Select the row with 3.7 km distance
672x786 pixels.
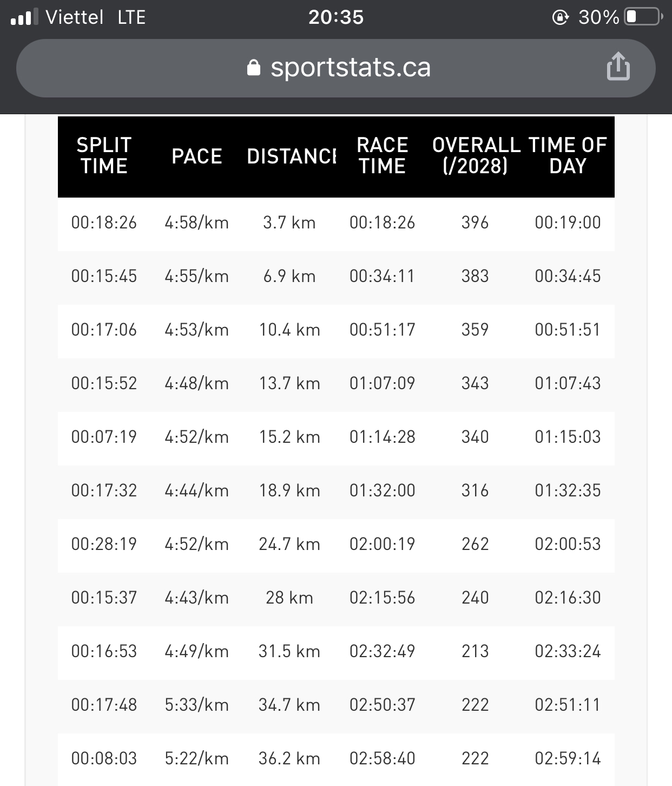coord(336,223)
